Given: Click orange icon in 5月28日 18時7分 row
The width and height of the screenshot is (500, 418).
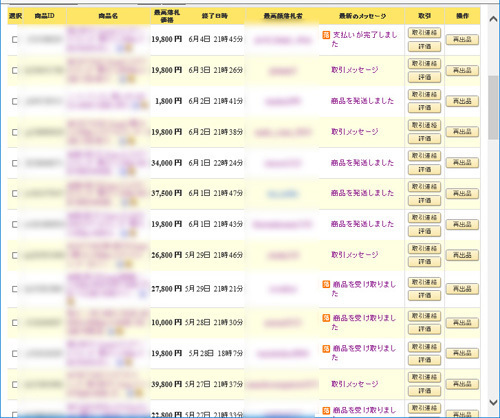Looking at the screenshot, I should (326, 349).
